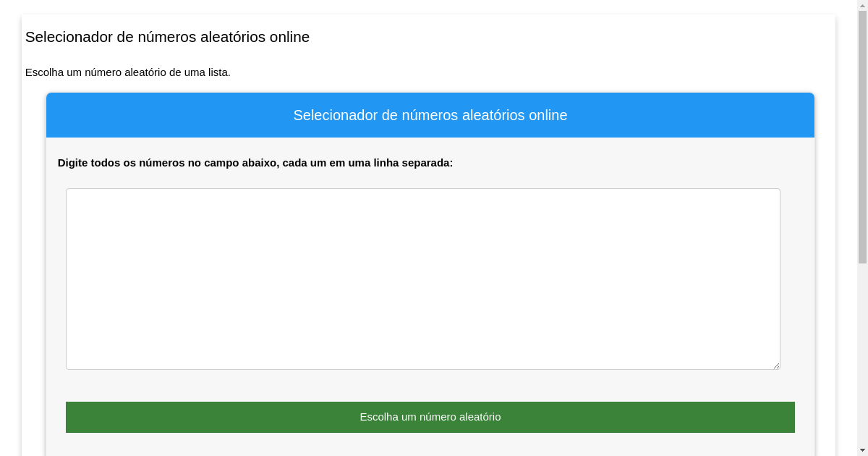Click the scrollbar up arrow
This screenshot has width=868, height=456.
[x=863, y=5]
